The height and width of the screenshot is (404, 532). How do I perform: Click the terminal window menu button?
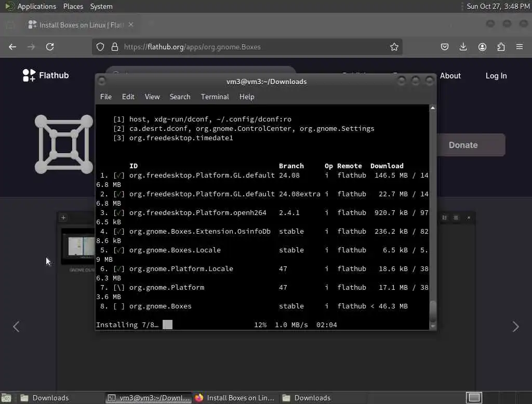pyautogui.click(x=101, y=80)
